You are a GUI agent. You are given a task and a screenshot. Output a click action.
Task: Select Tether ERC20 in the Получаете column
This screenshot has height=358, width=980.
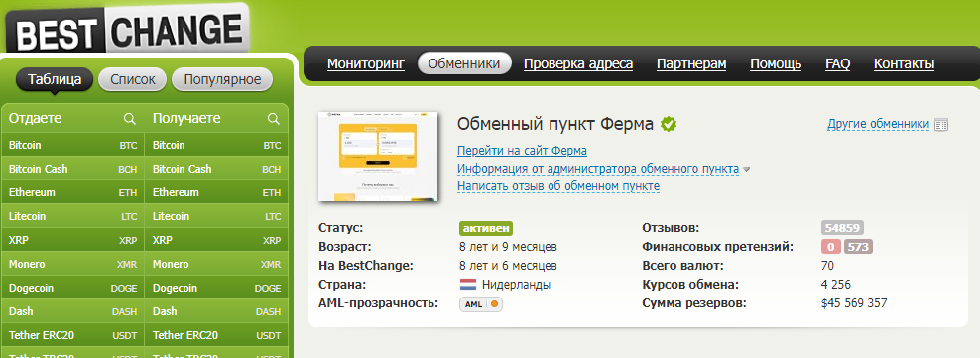point(216,335)
